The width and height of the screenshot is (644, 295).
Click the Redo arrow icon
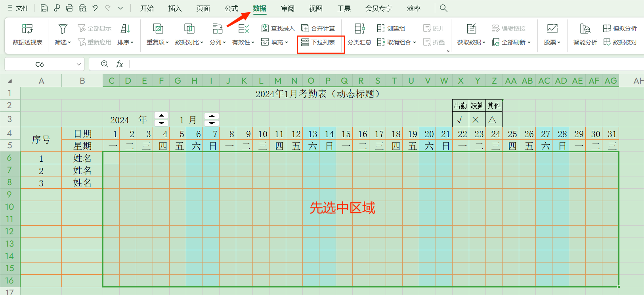[108, 8]
